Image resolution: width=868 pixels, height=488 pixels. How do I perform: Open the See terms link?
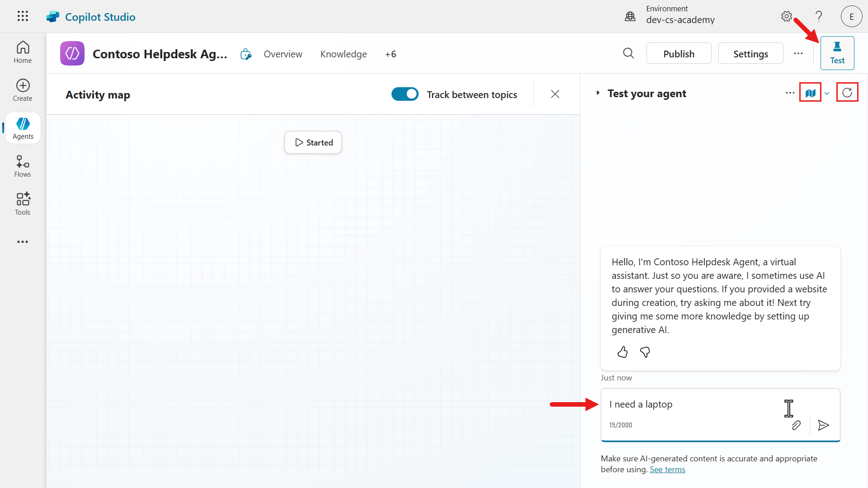tap(667, 469)
